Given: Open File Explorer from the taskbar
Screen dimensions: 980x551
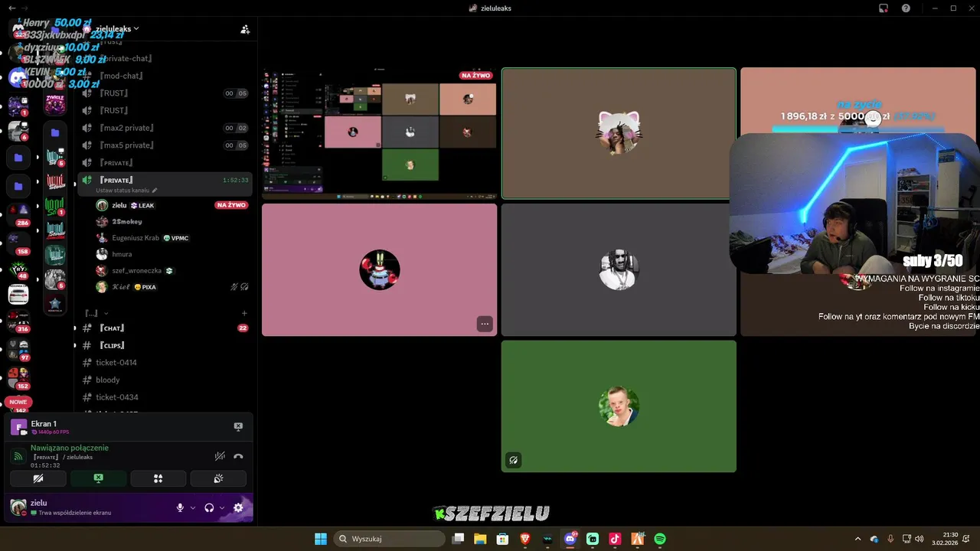Looking at the screenshot, I should [480, 539].
